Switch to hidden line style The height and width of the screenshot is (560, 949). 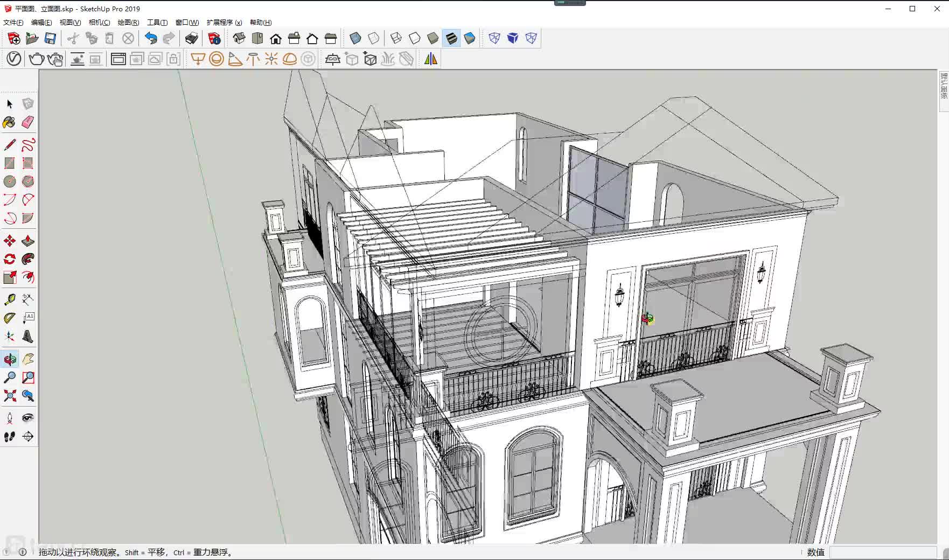pyautogui.click(x=415, y=38)
